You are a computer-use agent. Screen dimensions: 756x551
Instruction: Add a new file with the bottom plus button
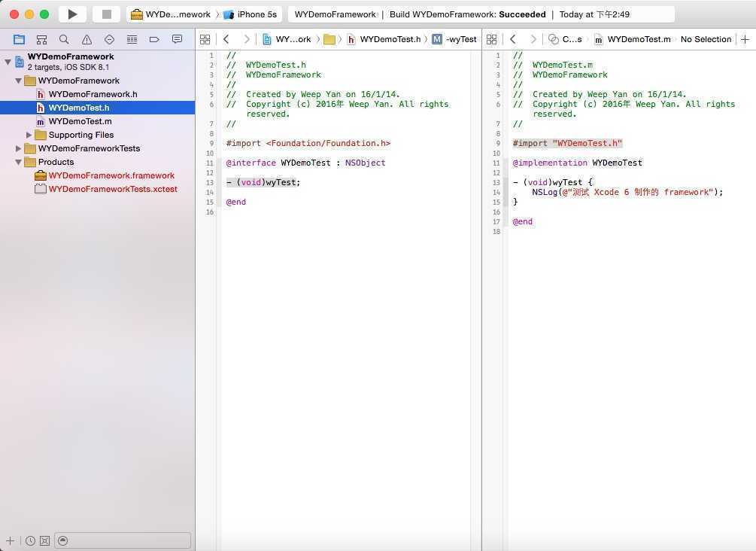10,541
